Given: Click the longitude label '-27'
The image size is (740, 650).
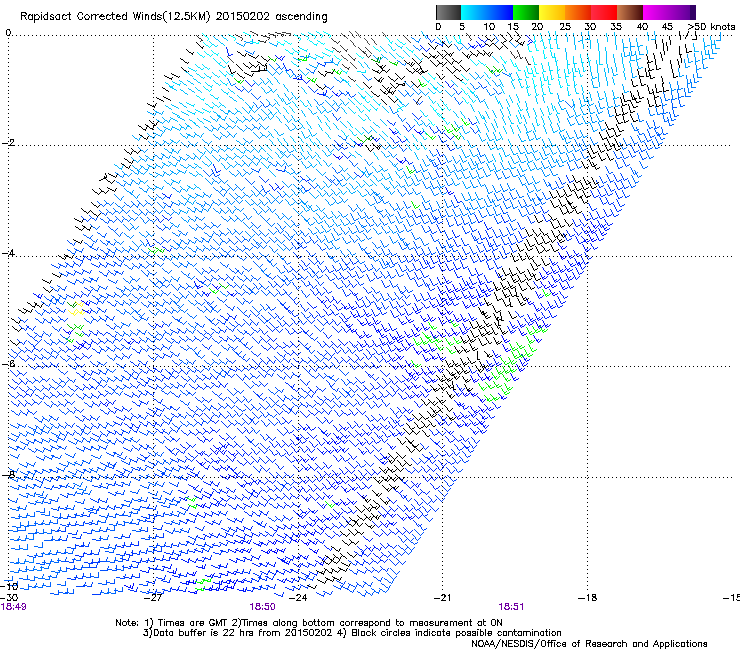Looking at the screenshot, I should click(x=153, y=598).
